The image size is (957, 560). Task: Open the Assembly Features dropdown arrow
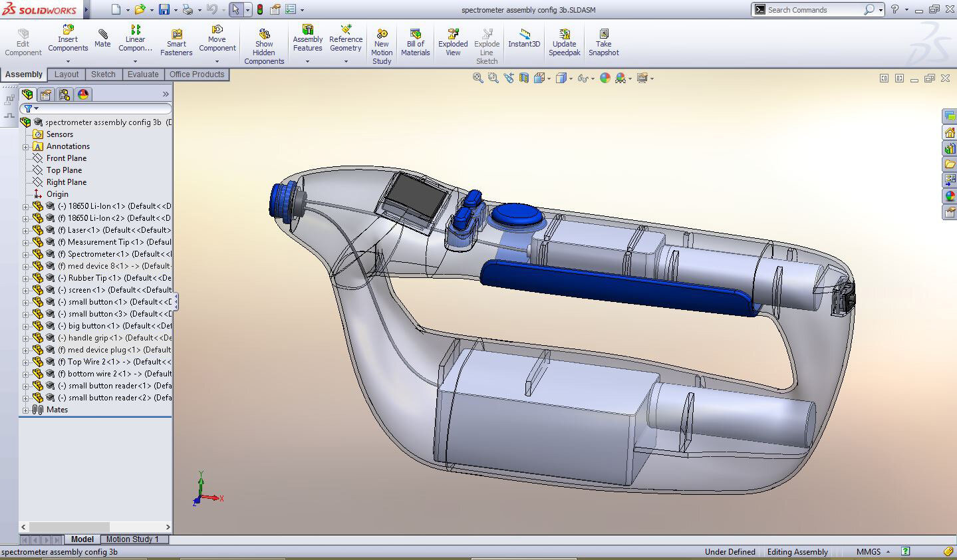(x=307, y=61)
